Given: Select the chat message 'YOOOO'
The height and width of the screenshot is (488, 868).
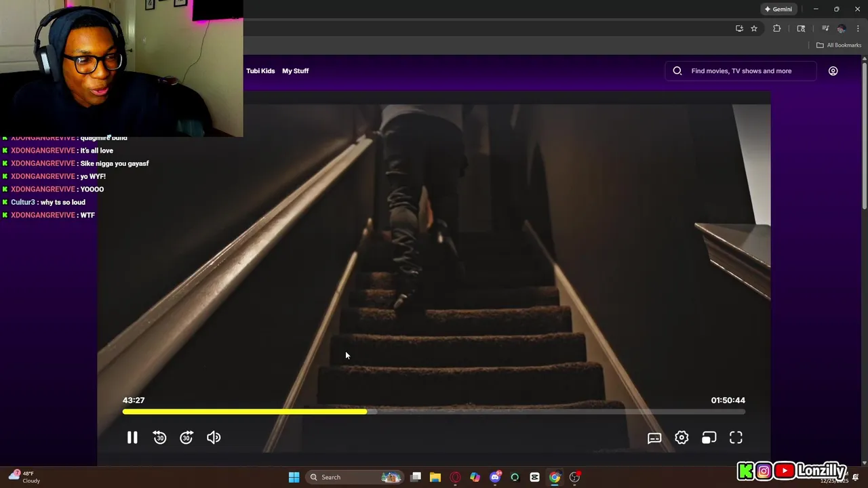Looking at the screenshot, I should click(92, 189).
